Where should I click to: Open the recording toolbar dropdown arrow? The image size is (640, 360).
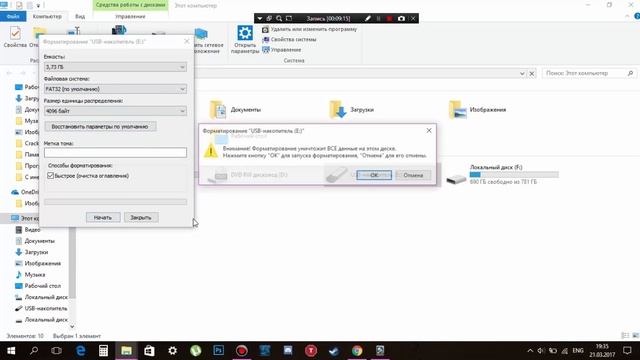(260, 18)
